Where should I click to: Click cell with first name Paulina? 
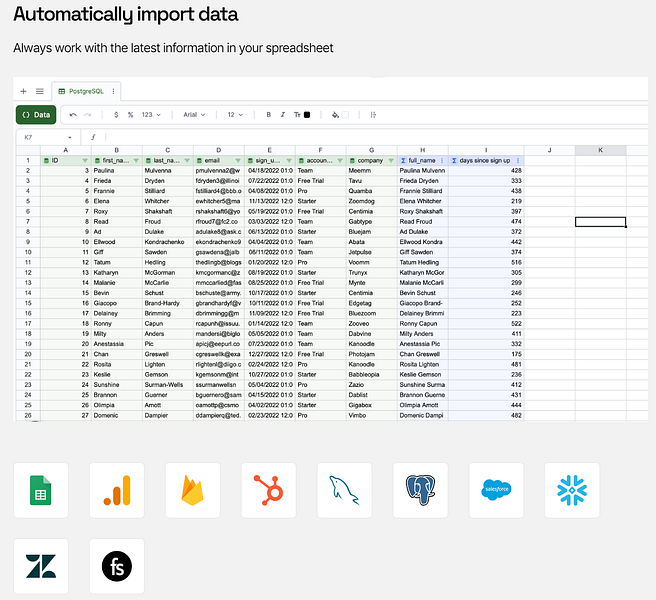(117, 171)
